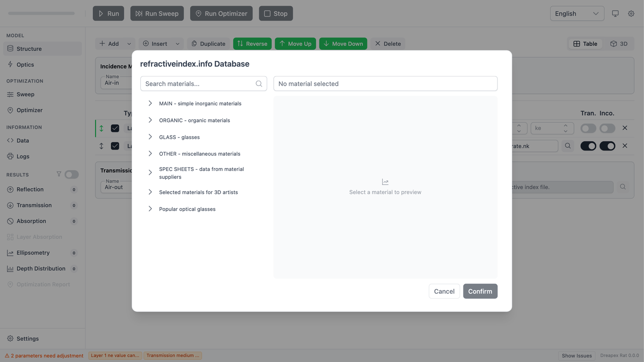Click the results filter funnel icon
Viewport: 644px width, 362px height.
click(59, 174)
